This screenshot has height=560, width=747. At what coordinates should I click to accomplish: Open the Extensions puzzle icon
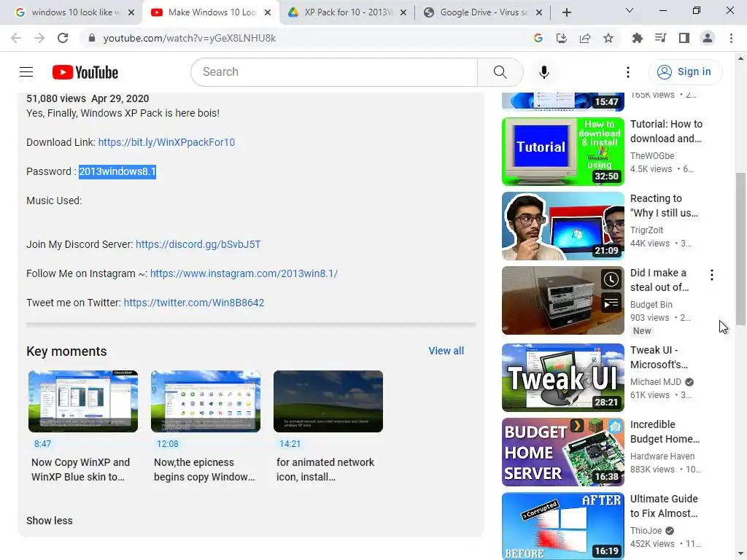coord(637,38)
